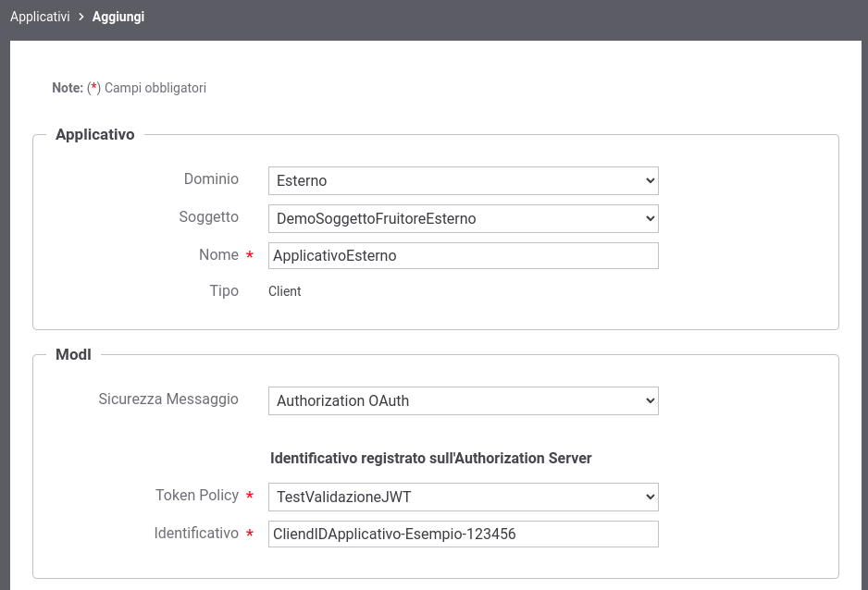Click the Applicativo section heading
This screenshot has width=868, height=590.
click(94, 134)
